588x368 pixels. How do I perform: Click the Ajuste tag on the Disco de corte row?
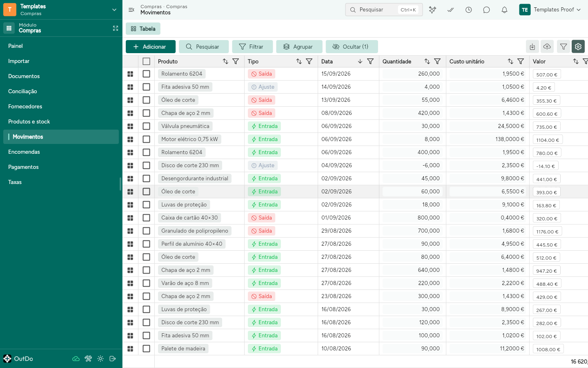click(263, 166)
